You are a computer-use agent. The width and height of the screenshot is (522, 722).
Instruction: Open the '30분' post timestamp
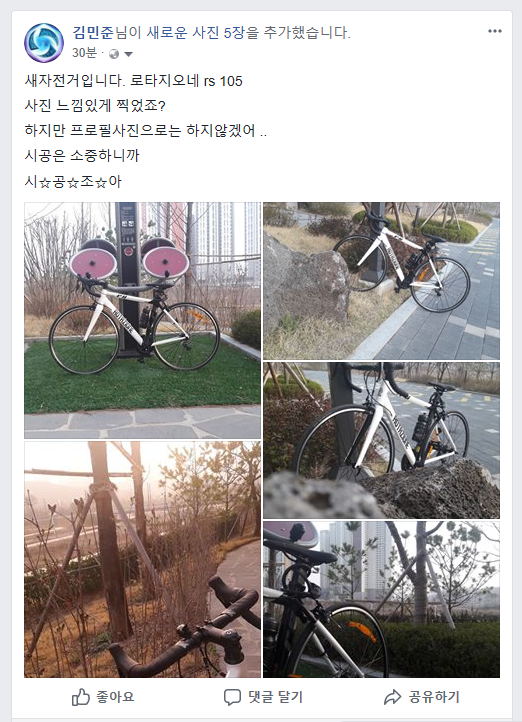[x=84, y=53]
